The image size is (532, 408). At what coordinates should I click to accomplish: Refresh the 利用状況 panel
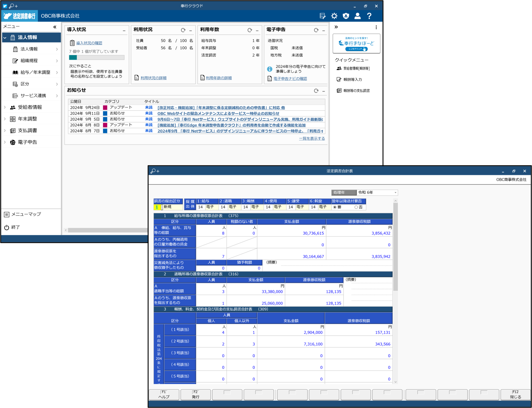pyautogui.click(x=183, y=30)
